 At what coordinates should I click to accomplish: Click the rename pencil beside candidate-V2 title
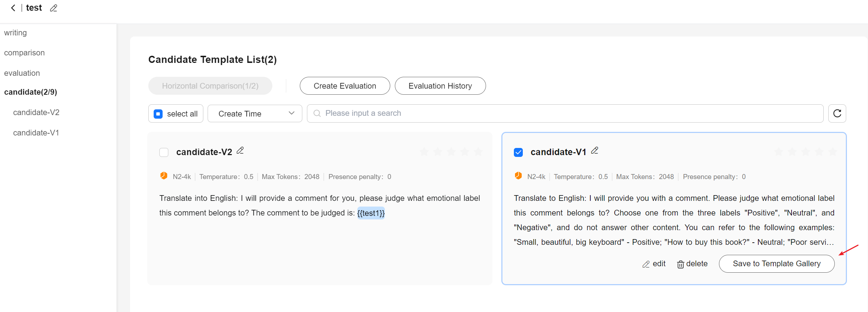240,151
